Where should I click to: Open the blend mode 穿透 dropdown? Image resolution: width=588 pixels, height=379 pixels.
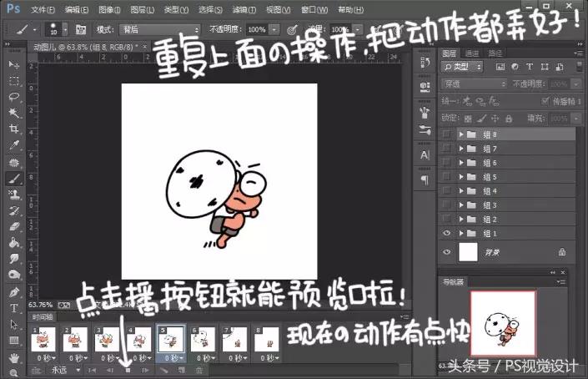click(x=474, y=84)
